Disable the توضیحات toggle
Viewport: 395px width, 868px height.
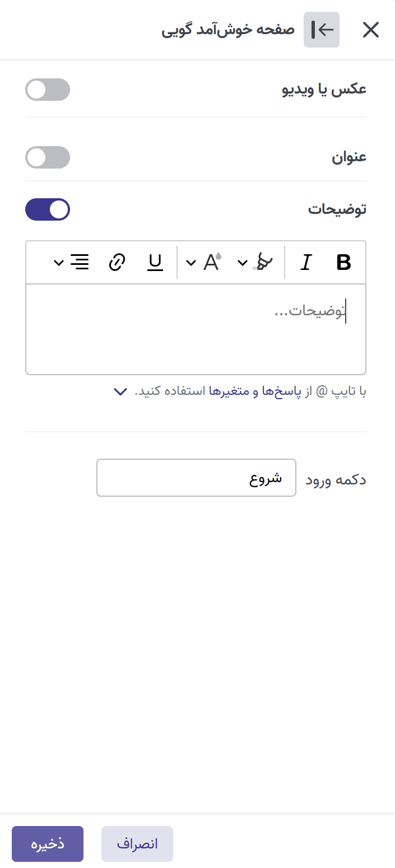(x=48, y=209)
